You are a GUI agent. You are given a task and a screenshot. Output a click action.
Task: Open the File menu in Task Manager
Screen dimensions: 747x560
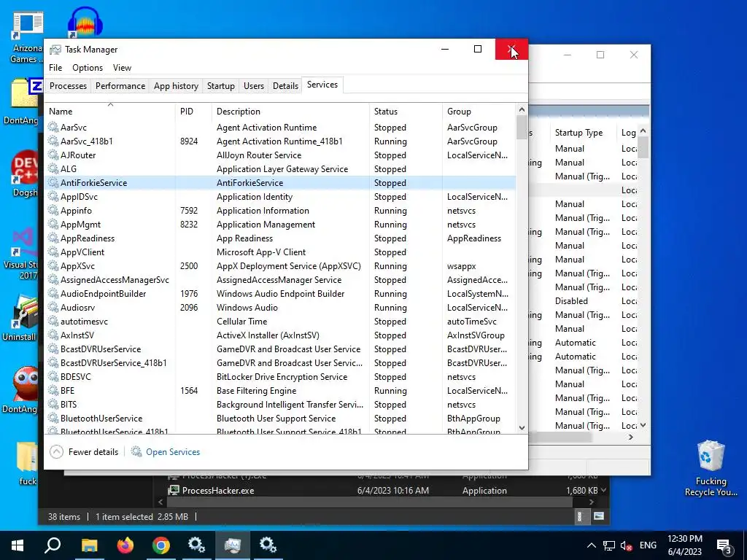(55, 68)
